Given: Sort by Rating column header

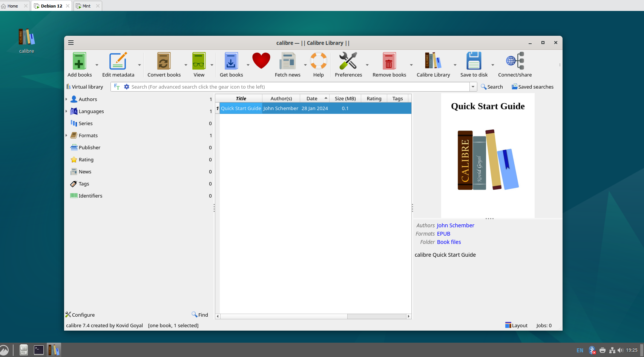Looking at the screenshot, I should click(374, 98).
